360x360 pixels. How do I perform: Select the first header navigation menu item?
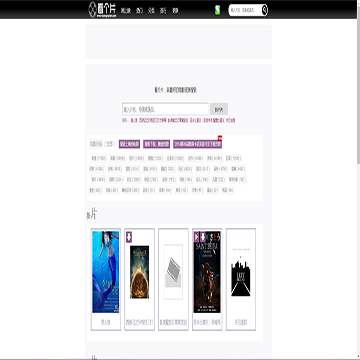[x=126, y=11]
